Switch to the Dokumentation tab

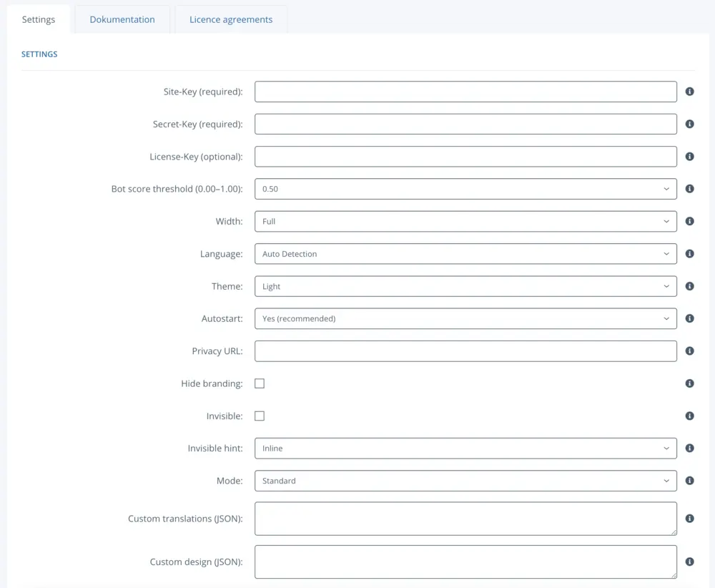[x=122, y=19]
